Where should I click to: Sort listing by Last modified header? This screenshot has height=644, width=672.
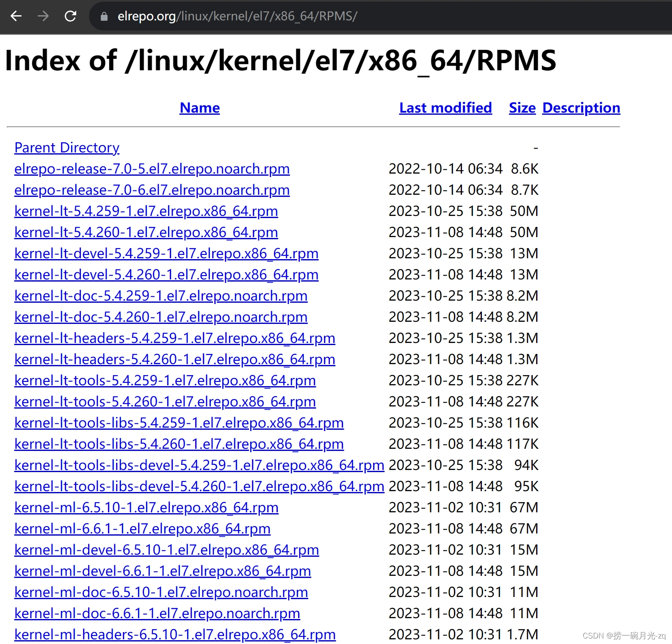click(445, 108)
